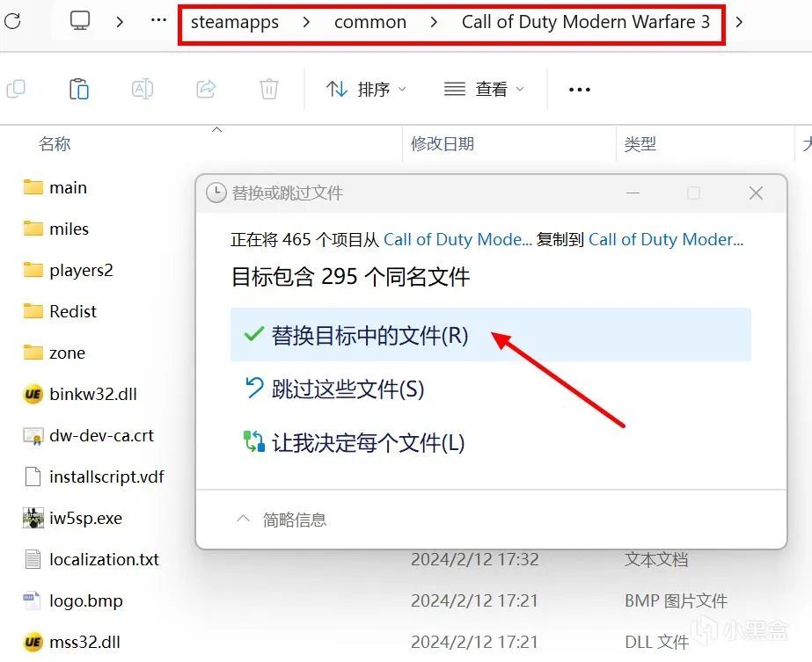Click the miles folder icon
812x662 pixels.
tap(33, 229)
